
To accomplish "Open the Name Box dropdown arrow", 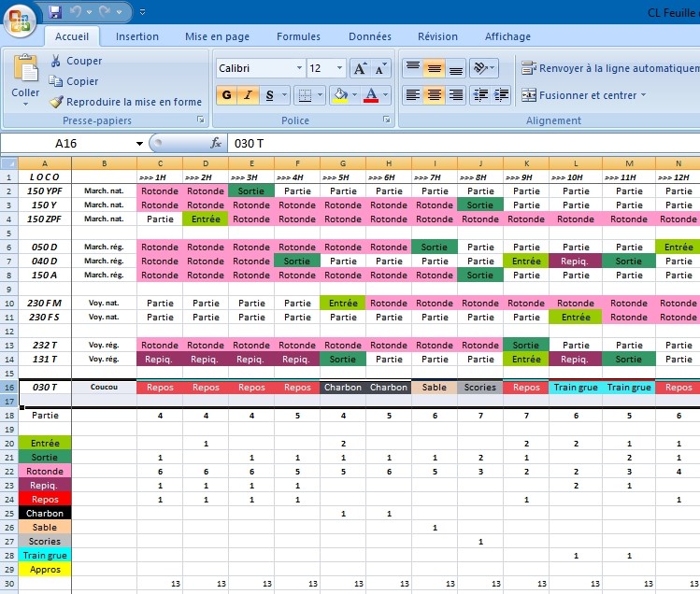I will [x=140, y=144].
